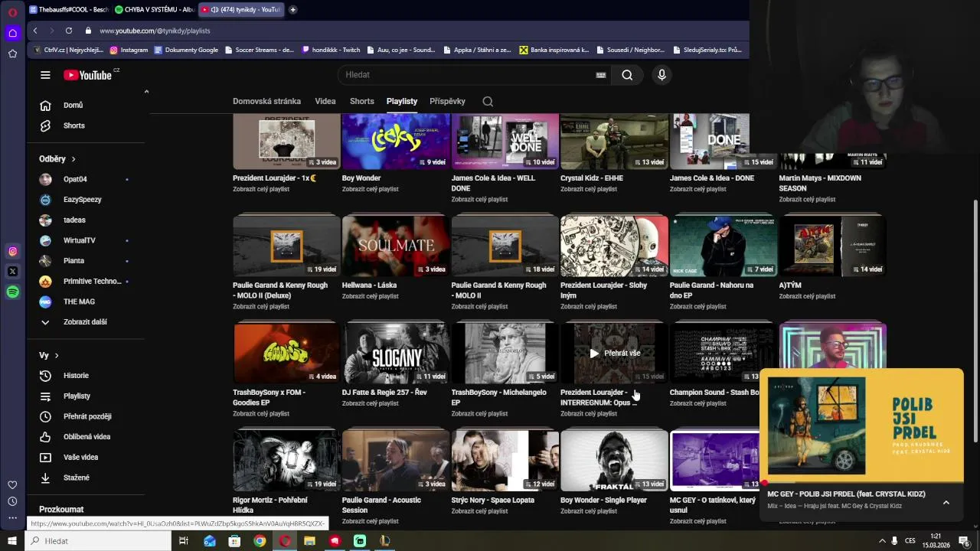The width and height of the screenshot is (980, 551).
Task: Click the Opera logo menu button
Action: [12, 12]
